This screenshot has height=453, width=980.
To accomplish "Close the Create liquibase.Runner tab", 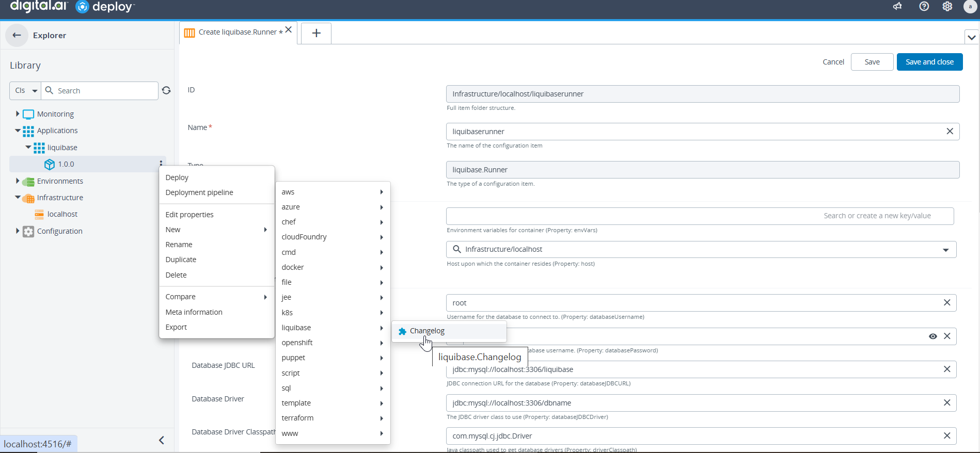I will coord(289,30).
